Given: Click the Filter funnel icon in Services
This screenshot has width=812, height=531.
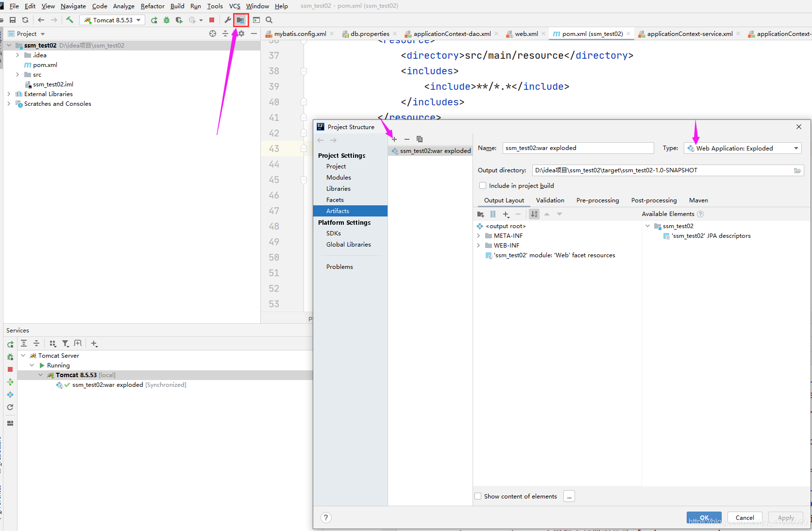Looking at the screenshot, I should [66, 343].
